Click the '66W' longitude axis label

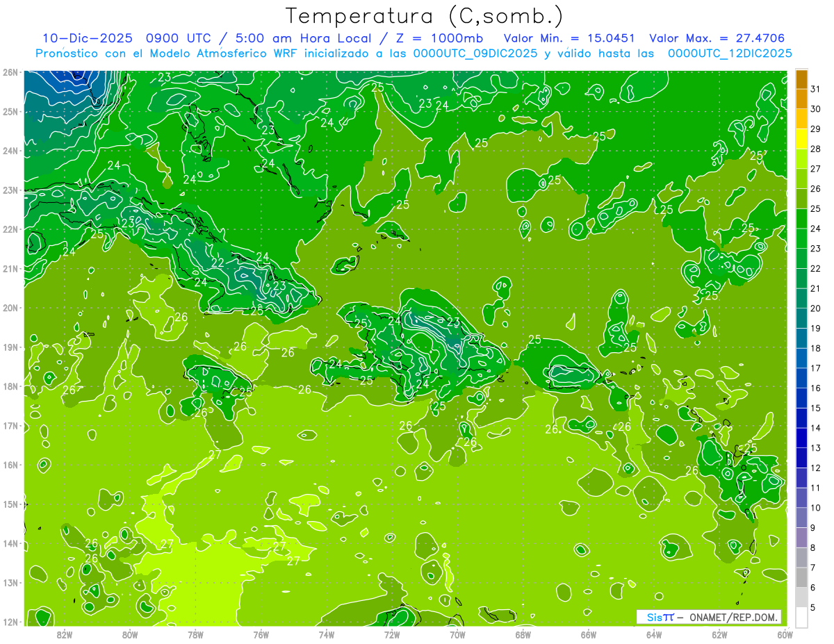pyautogui.click(x=589, y=634)
